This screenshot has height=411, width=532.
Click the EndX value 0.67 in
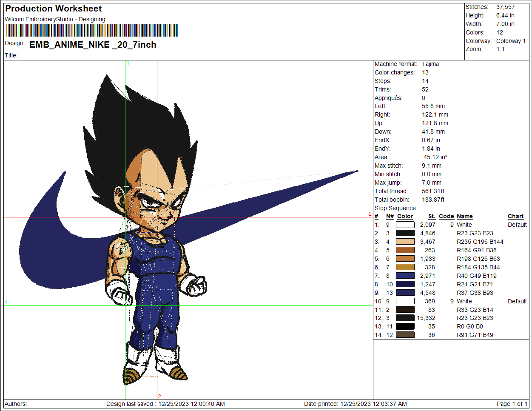click(x=431, y=140)
